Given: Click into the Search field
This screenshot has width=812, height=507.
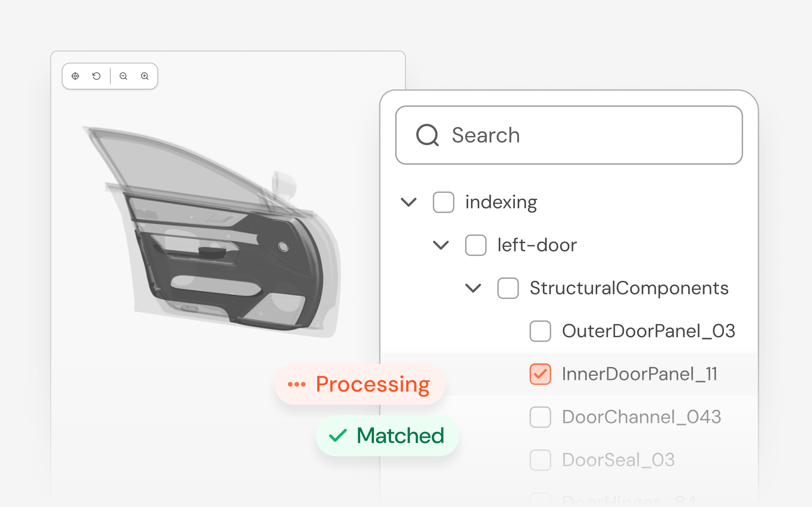Looking at the screenshot, I should (x=569, y=135).
